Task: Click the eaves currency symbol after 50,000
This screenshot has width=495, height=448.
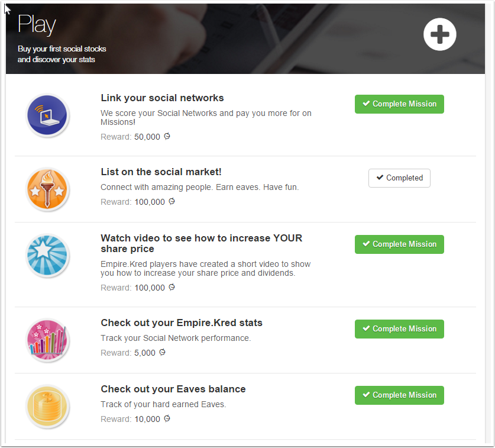Action: (167, 137)
